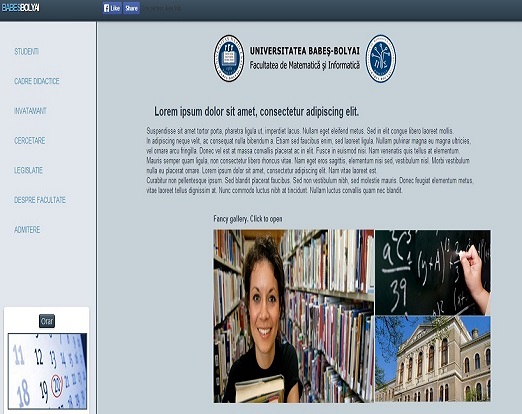522x414 pixels.
Task: Click the faculty seal right of title
Action: (x=381, y=59)
